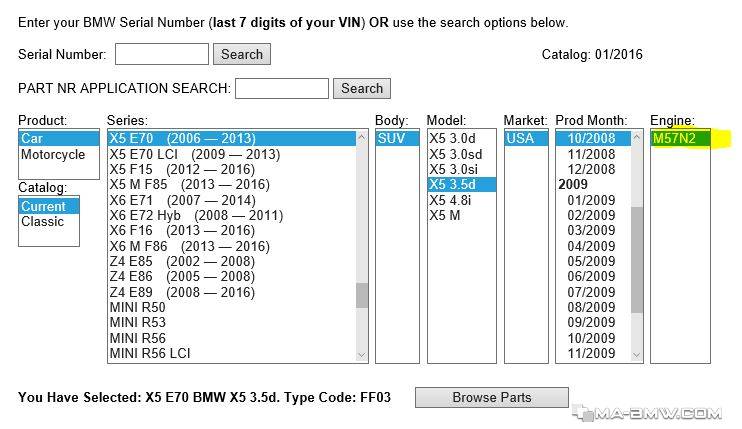Select series X6 F16 (2013 — 2016)
This screenshot has height=429, width=742.
point(232,230)
